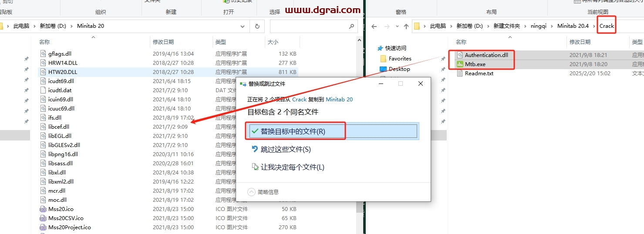Image resolution: width=644 pixels, height=234 pixels.
Task: Select the Mss20Project.ico icon file
Action: (x=43, y=227)
